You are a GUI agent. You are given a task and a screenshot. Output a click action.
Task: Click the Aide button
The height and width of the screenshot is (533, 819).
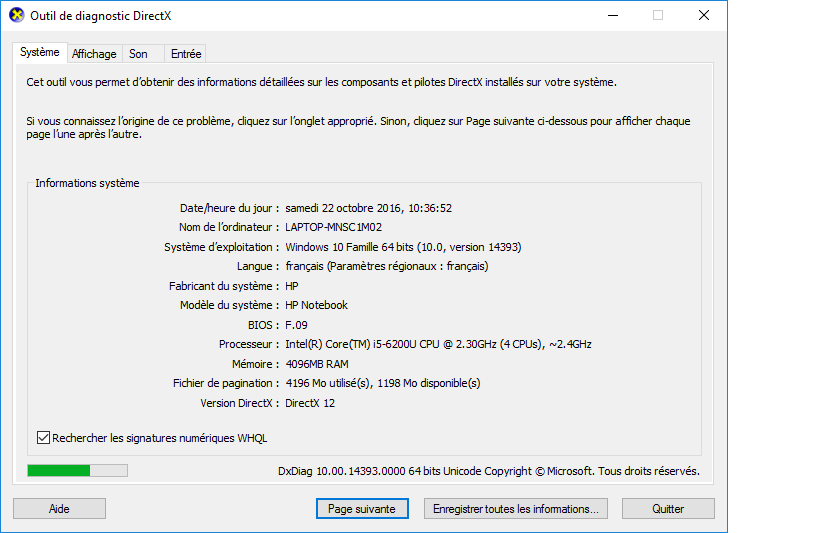[x=60, y=508]
